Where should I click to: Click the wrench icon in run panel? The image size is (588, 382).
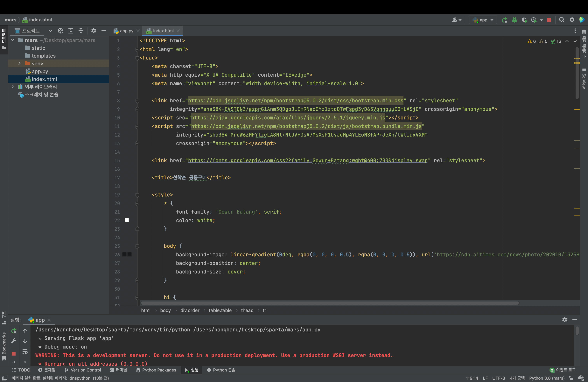coord(14,341)
